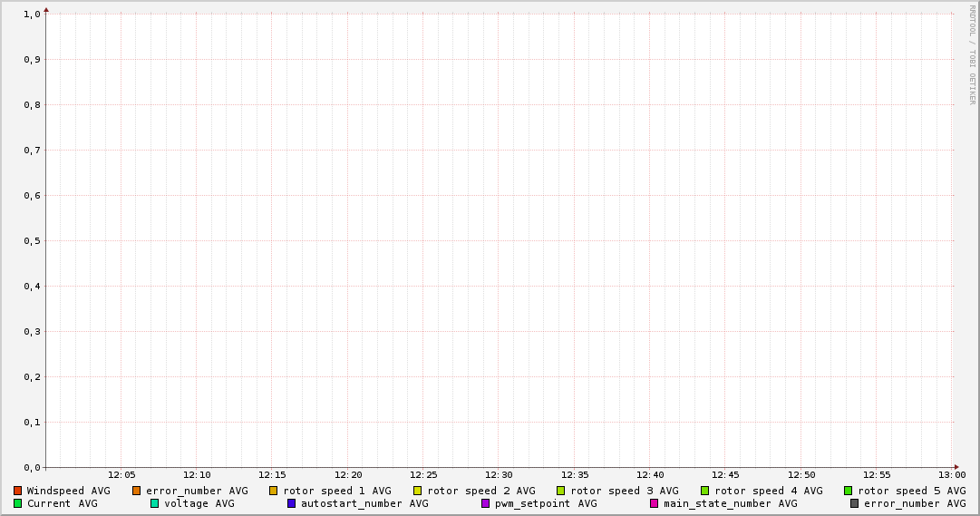Select 'error_number AVG' label beside the gray swatch

click(x=915, y=503)
